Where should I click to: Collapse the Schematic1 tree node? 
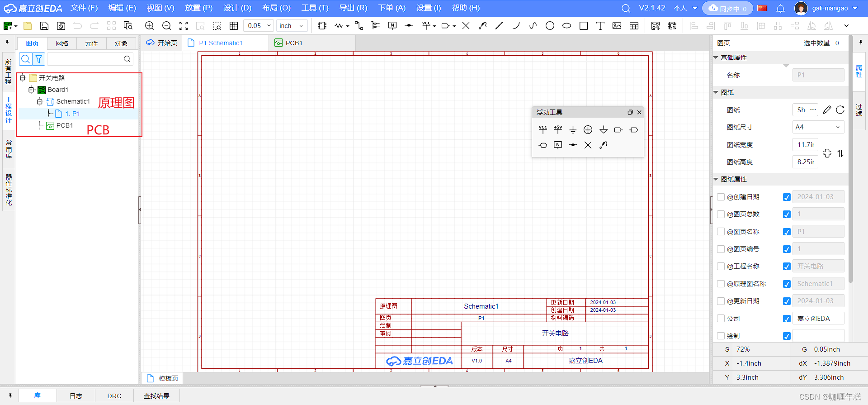click(x=40, y=101)
